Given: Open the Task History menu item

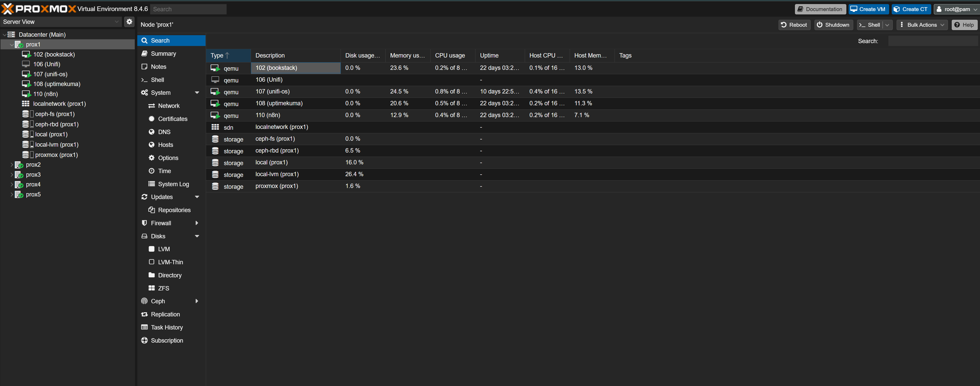Looking at the screenshot, I should 167,327.
